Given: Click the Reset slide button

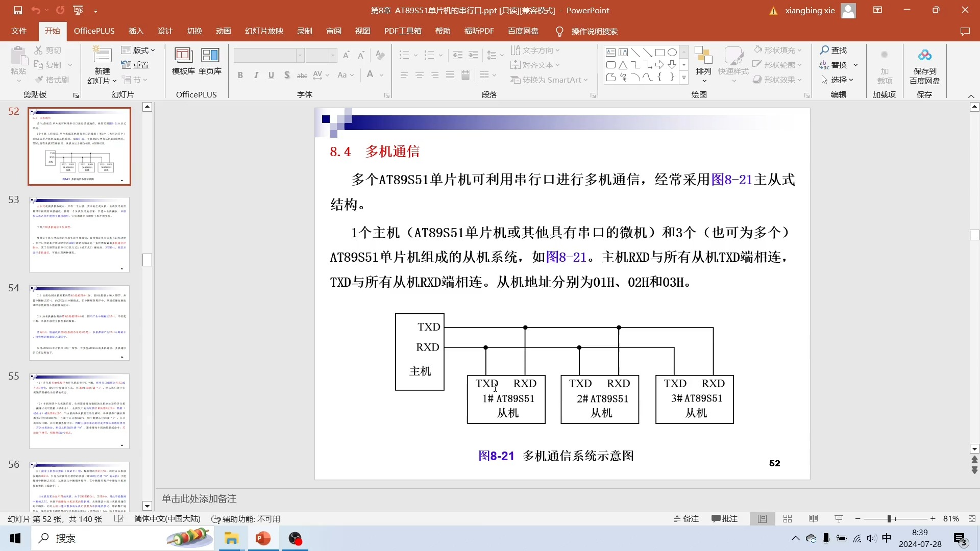Looking at the screenshot, I should 136,65.
